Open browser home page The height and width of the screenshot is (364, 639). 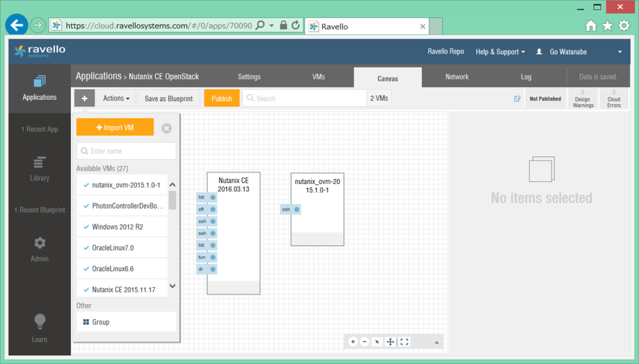tap(591, 26)
